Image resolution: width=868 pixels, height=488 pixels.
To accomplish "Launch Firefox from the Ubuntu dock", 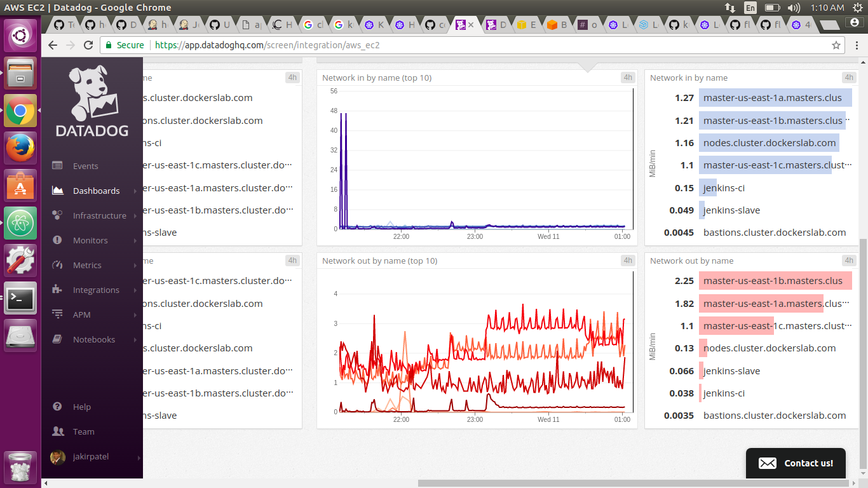I will (x=20, y=147).
